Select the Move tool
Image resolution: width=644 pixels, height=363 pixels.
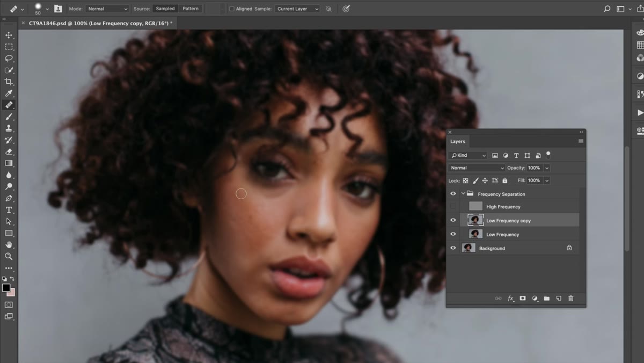coord(9,35)
